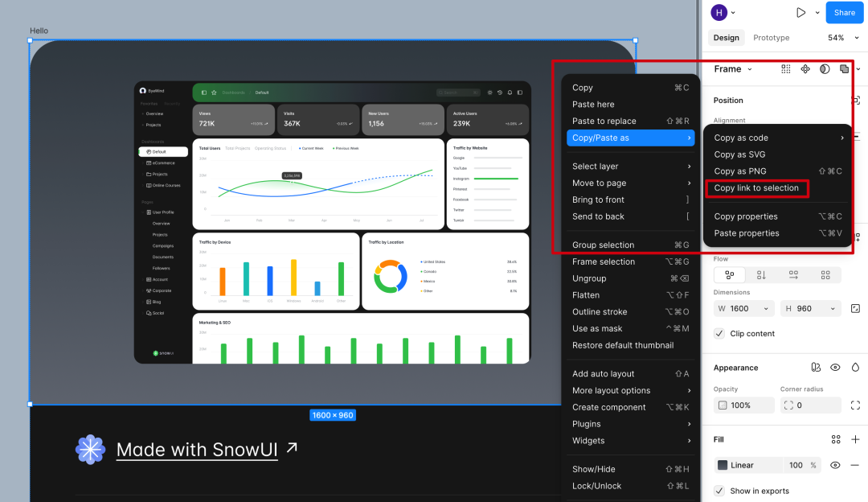Click the Linear fill color swatch

(x=723, y=466)
